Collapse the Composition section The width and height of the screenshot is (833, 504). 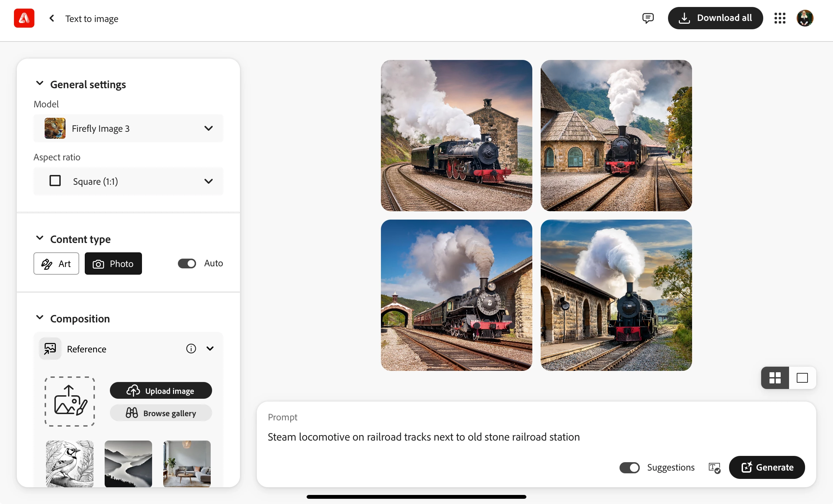40,318
